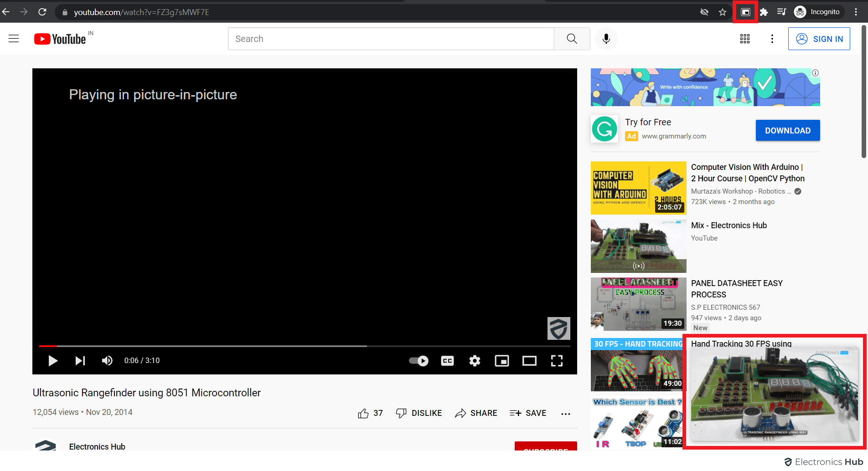Click the picture-in-picture extension icon in toolbar
The image size is (868, 471).
[x=745, y=12]
